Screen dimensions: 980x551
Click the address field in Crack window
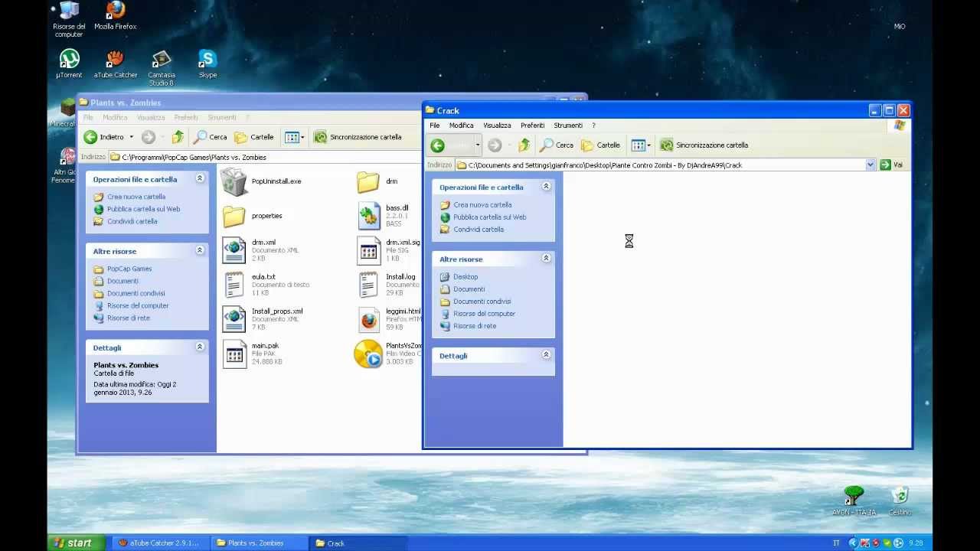666,165
